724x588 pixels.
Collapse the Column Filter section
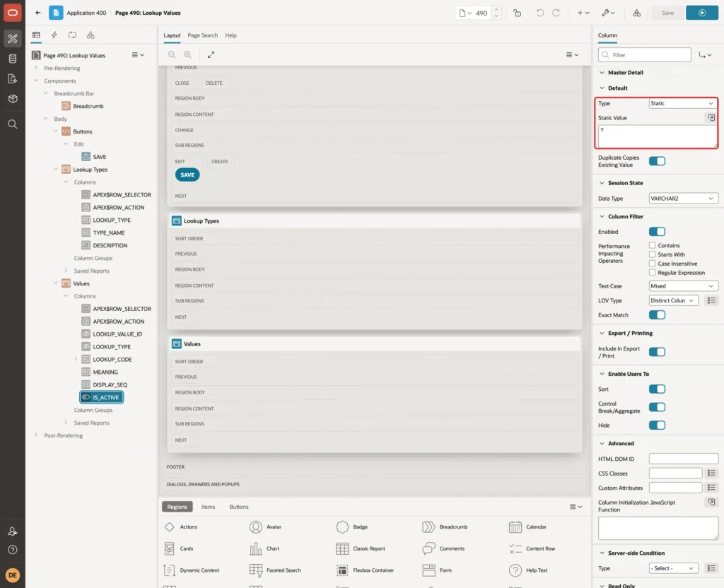(602, 216)
